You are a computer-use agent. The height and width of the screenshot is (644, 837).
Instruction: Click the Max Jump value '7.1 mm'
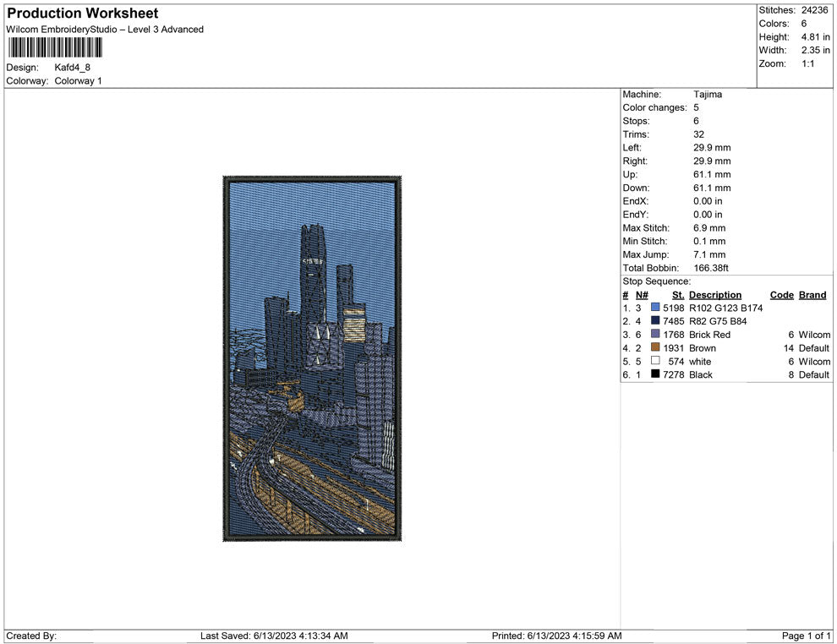pos(709,254)
